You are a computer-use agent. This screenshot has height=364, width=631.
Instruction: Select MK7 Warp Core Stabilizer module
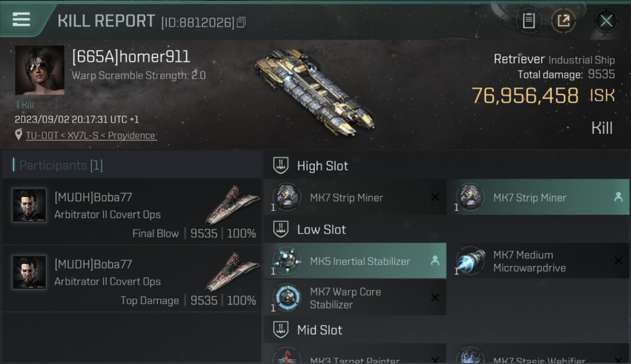(x=355, y=298)
